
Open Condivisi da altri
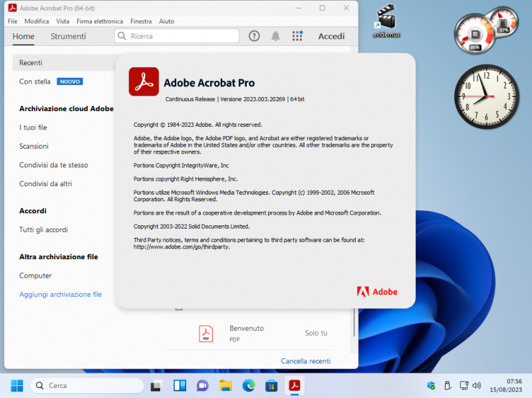click(46, 184)
